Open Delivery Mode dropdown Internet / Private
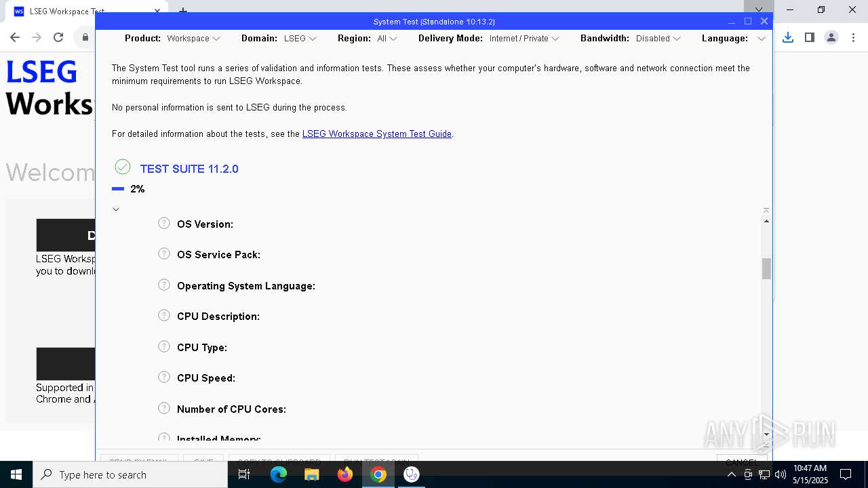The image size is (868, 488). point(524,39)
